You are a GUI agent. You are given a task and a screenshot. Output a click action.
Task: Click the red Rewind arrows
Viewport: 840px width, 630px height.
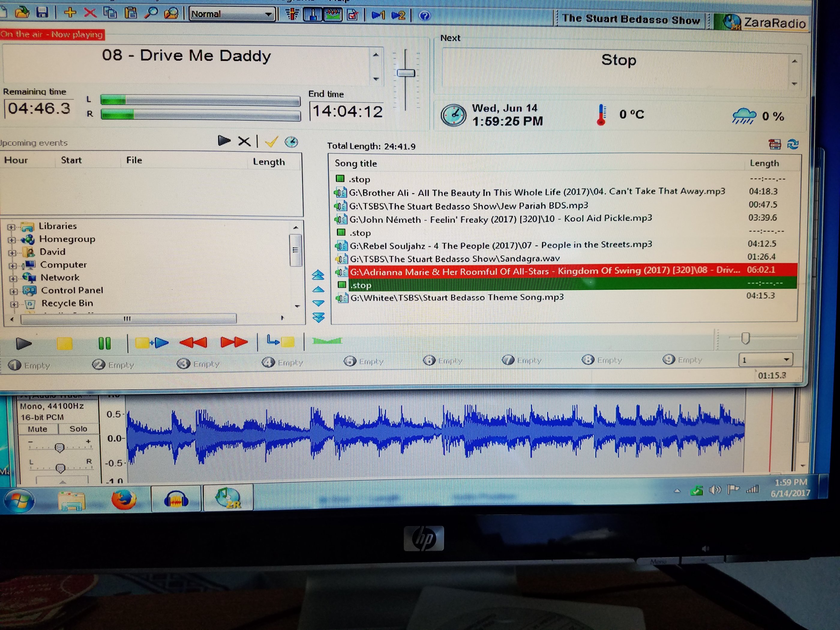pyautogui.click(x=193, y=343)
